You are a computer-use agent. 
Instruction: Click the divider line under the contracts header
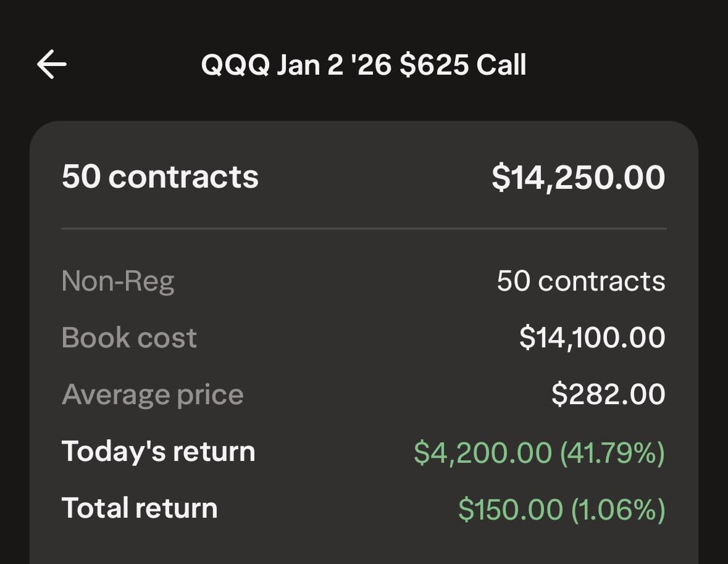364,229
